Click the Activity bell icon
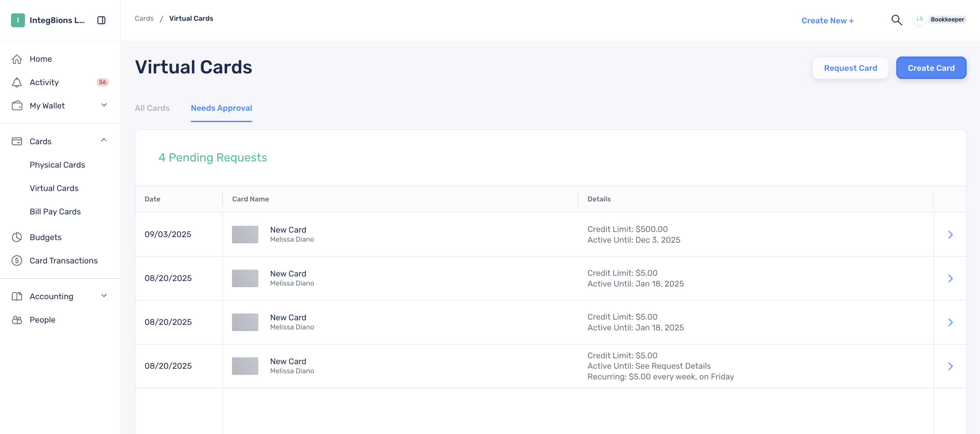980x434 pixels. pos(17,82)
